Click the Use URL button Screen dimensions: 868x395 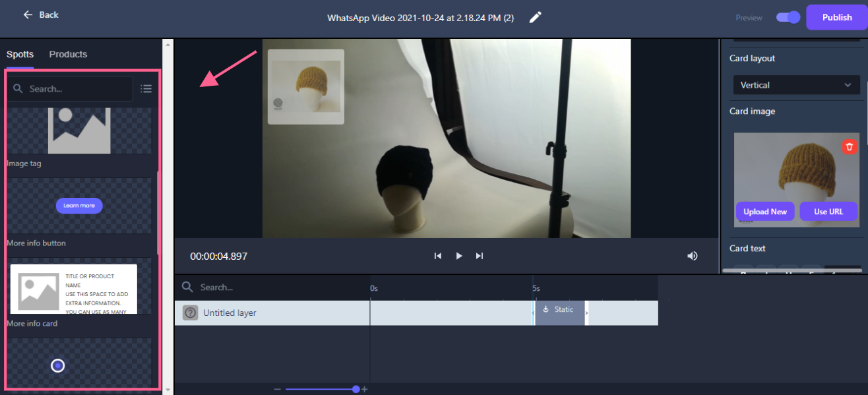coord(828,212)
